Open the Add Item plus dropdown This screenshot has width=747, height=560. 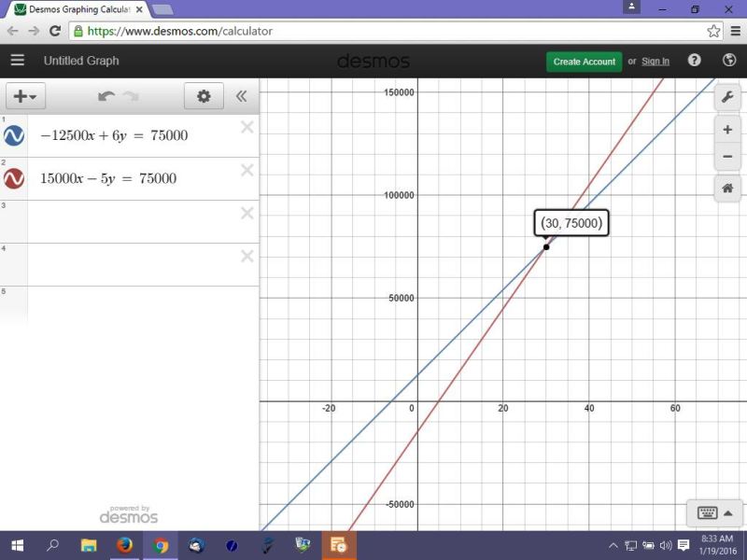(25, 96)
